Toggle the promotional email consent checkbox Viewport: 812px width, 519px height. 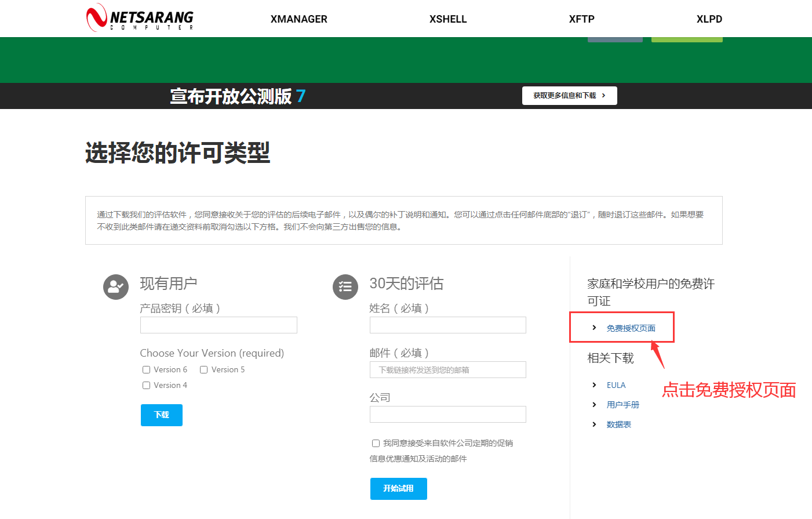(x=376, y=444)
